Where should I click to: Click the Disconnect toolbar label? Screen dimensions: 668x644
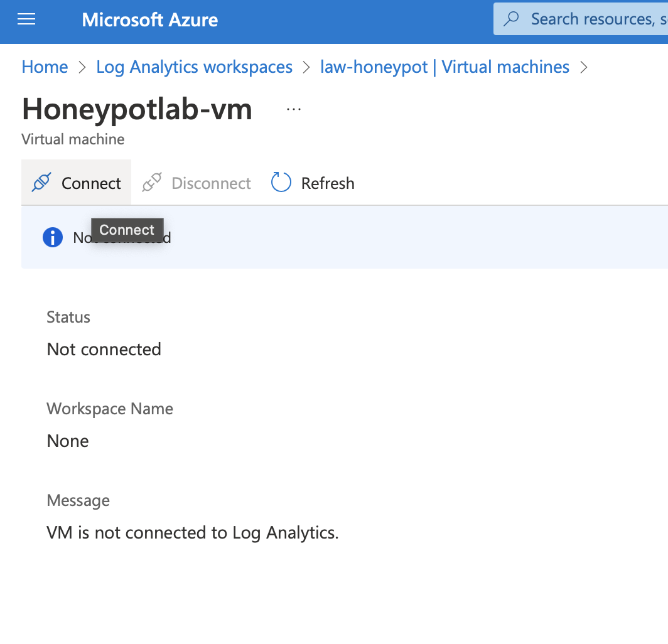click(211, 183)
